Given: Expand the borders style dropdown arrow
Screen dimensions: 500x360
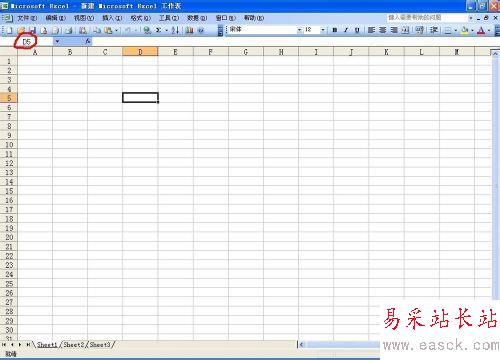Looking at the screenshot, I should tap(456, 30).
